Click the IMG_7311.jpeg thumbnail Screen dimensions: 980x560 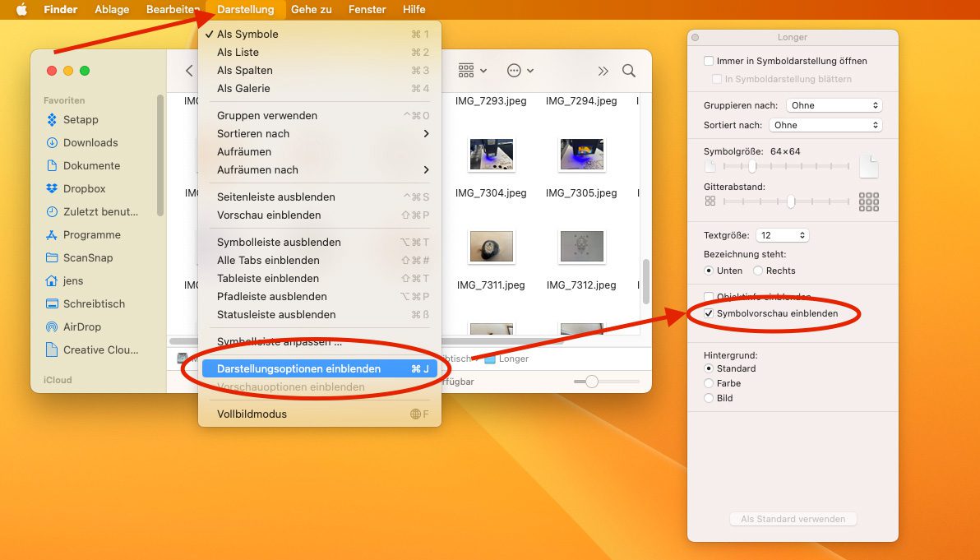(491, 247)
